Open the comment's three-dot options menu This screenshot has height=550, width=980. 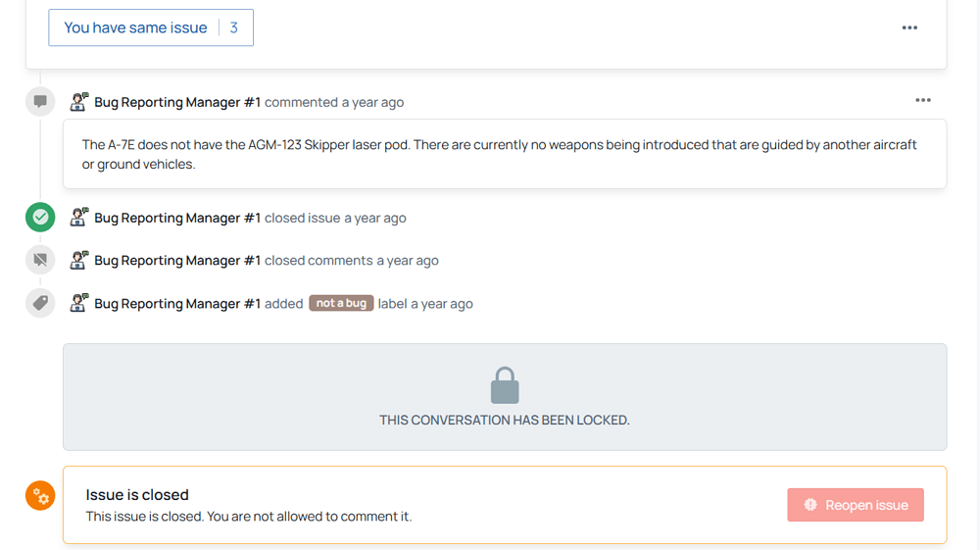[x=923, y=100]
